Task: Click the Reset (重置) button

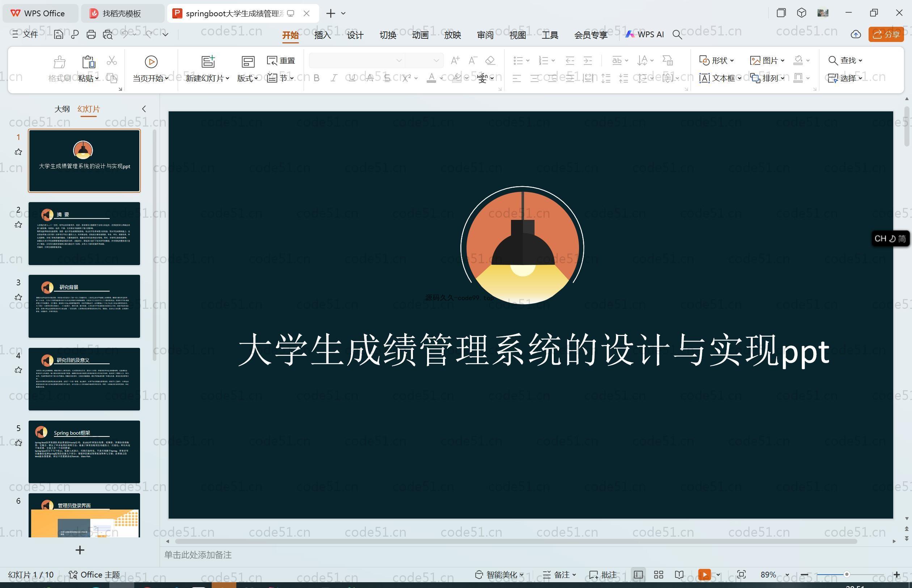Action: click(x=281, y=60)
